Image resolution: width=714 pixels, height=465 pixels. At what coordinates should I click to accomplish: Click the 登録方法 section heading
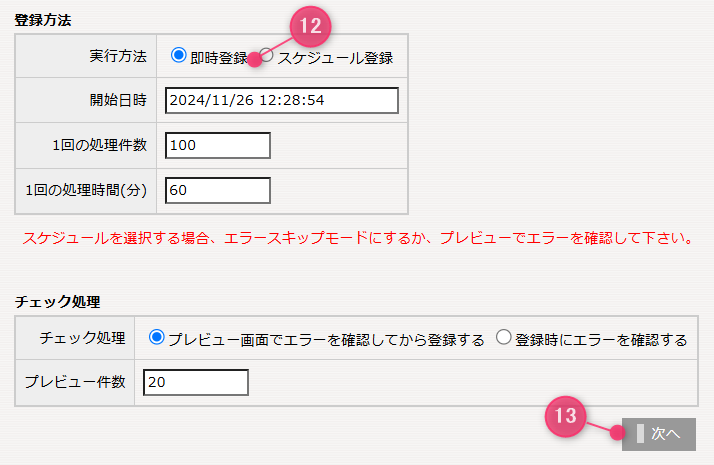(x=43, y=19)
